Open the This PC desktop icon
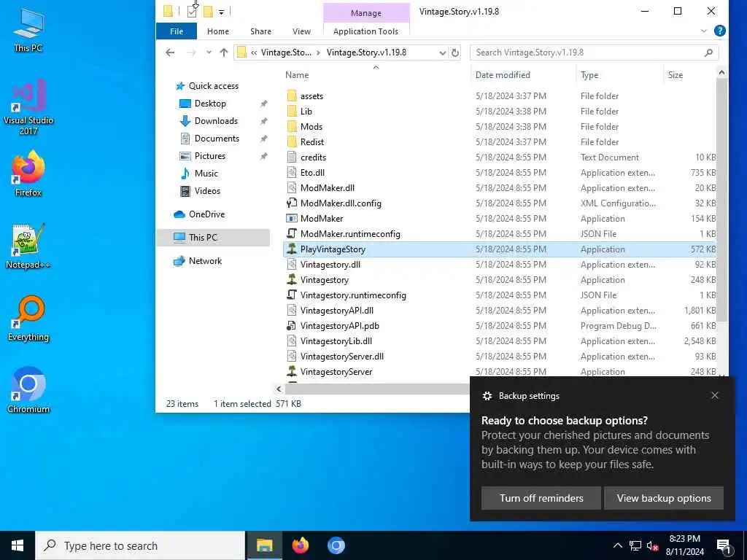 click(x=28, y=30)
